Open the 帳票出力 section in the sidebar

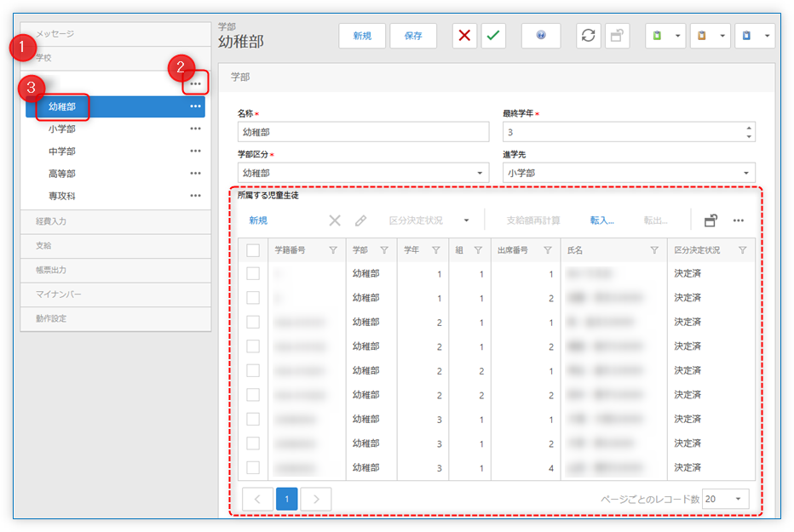click(116, 270)
